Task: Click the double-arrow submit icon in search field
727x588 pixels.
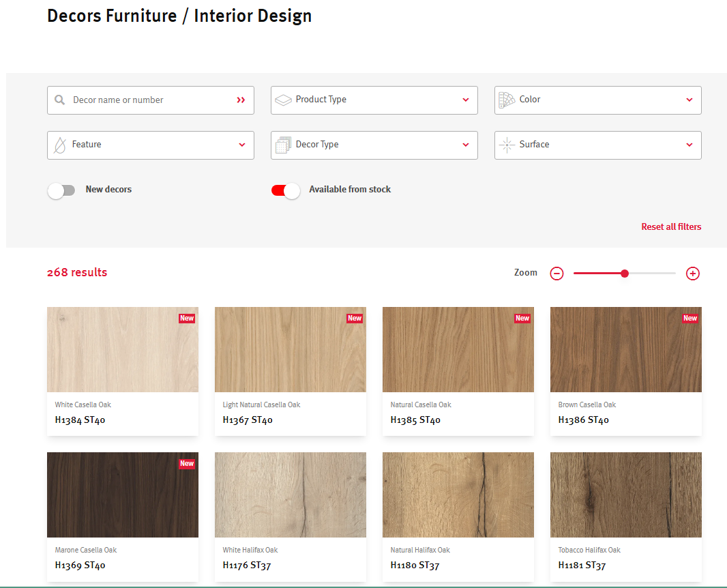Action: (240, 100)
